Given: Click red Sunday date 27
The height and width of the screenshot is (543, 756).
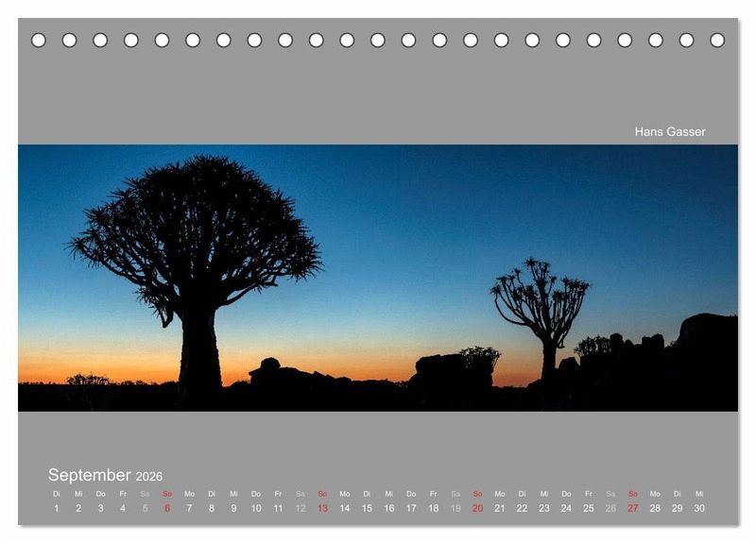Looking at the screenshot, I should tap(632, 508).
